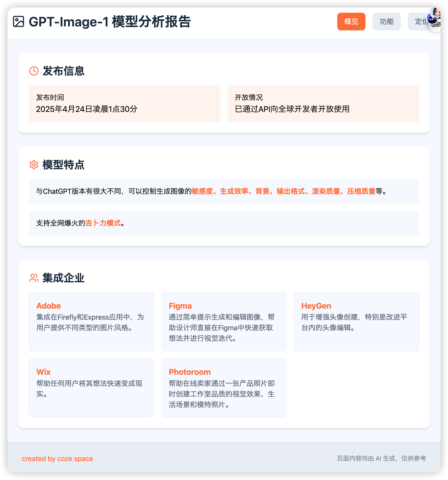Click the 模型特点 section heading
This screenshot has height=480, width=448.
pyautogui.click(x=63, y=165)
